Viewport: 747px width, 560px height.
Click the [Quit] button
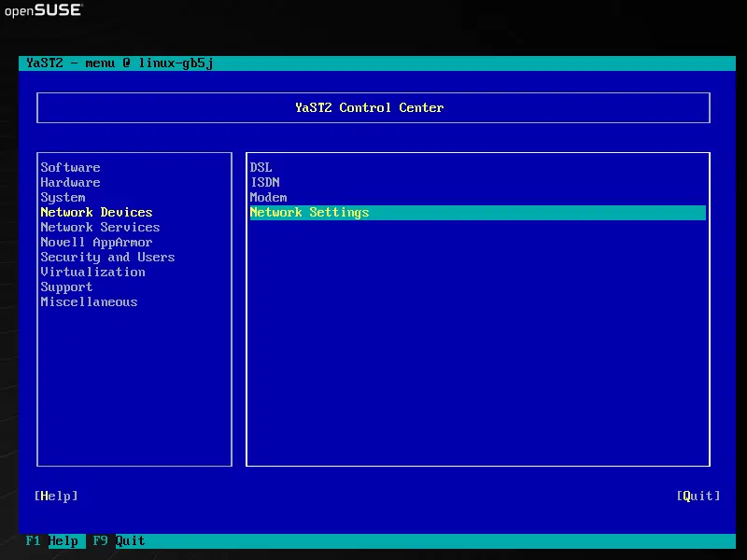tap(698, 497)
